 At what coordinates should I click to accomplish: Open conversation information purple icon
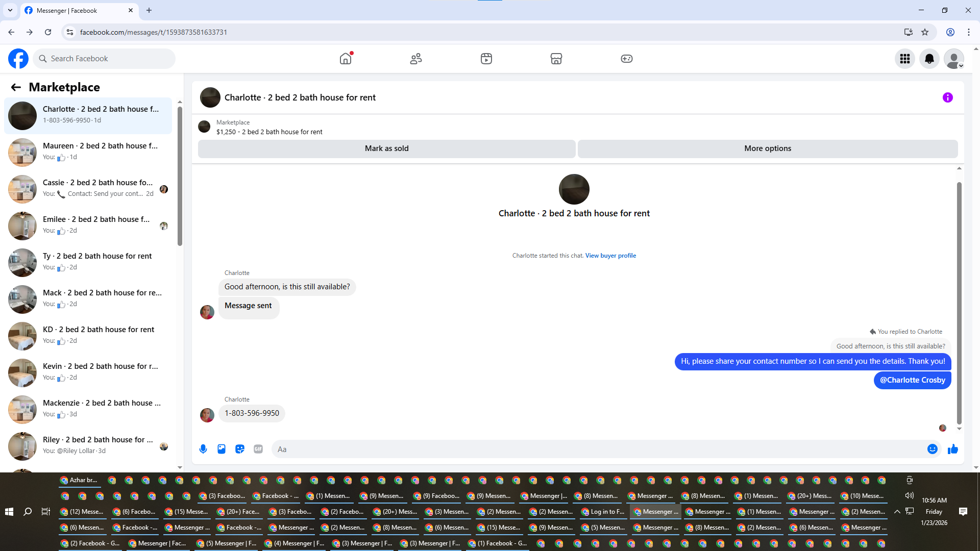pos(947,97)
